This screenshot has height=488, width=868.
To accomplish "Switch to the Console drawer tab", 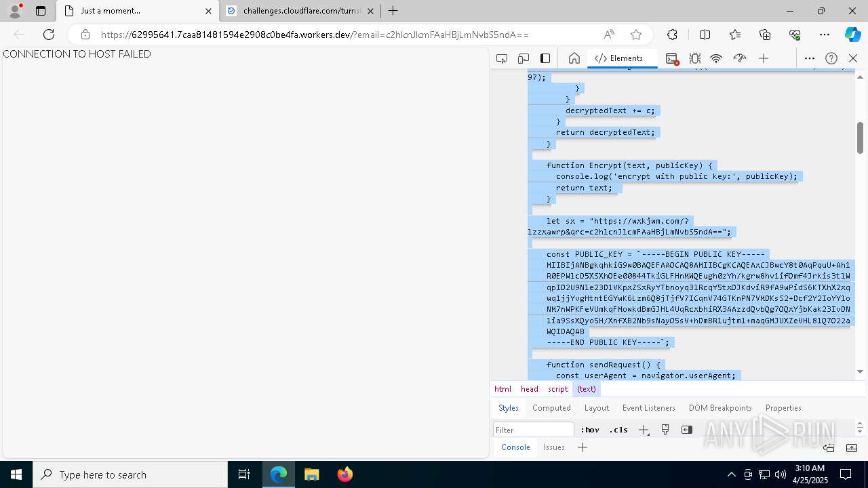I will tap(515, 447).
